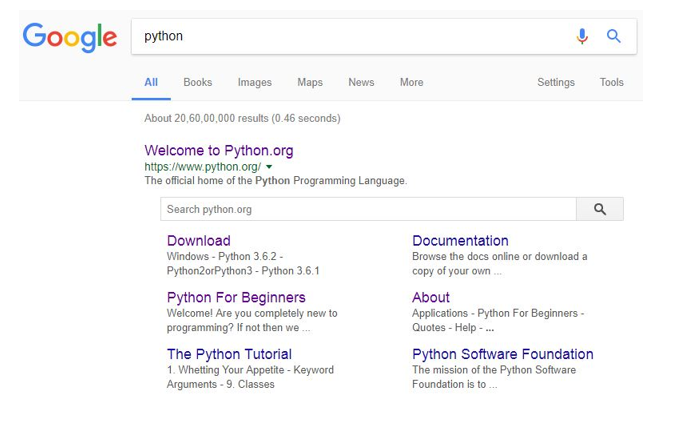Click the blue magnifier search icon
Image resolution: width=674 pixels, height=431 pixels.
point(613,36)
